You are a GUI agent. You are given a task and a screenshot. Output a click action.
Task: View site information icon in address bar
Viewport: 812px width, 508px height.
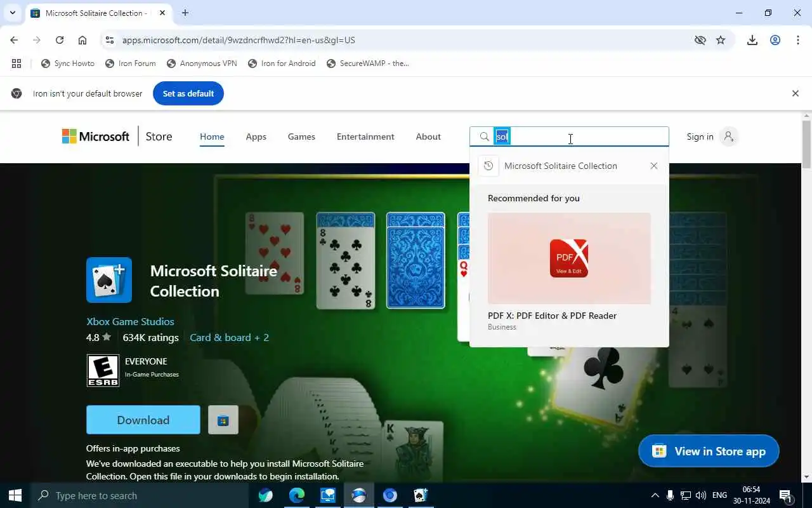pos(109,40)
